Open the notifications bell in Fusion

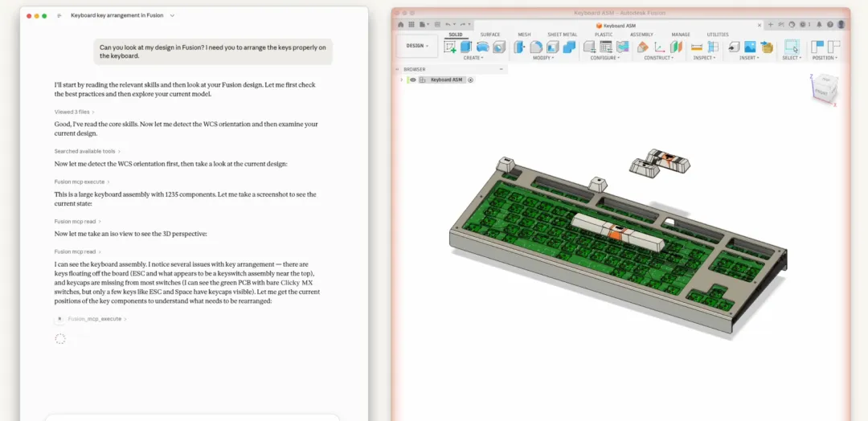point(819,24)
